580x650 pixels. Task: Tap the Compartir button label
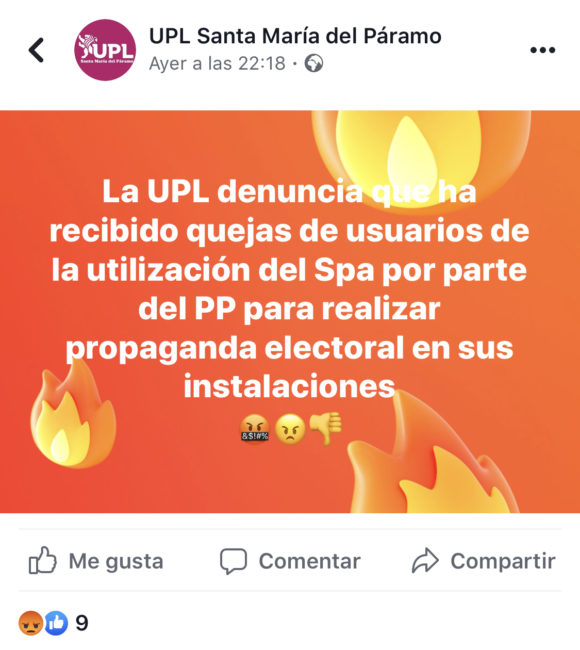coord(503,561)
